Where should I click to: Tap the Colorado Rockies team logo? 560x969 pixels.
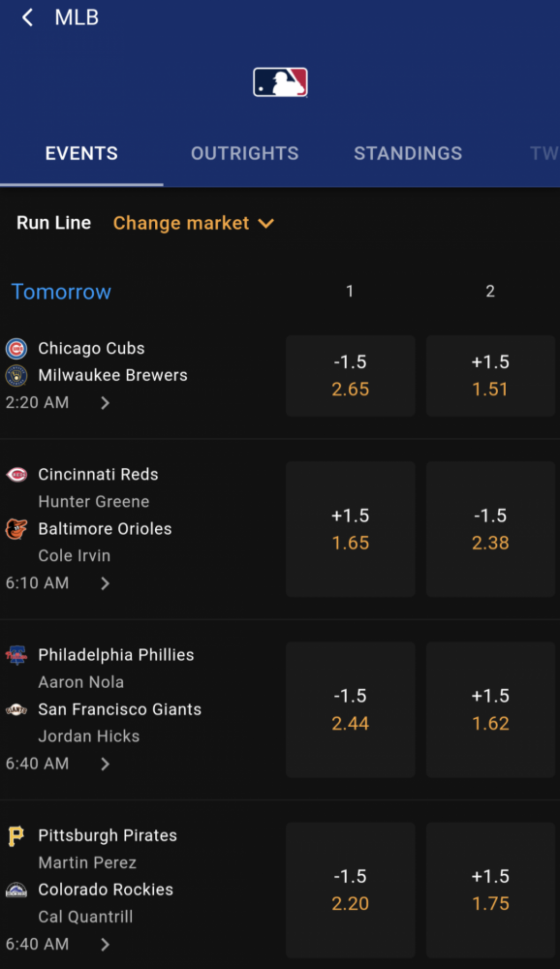point(16,890)
